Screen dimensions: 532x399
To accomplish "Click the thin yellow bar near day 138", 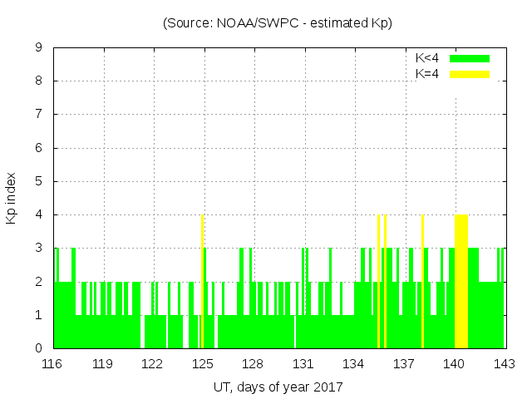I will tap(422, 283).
